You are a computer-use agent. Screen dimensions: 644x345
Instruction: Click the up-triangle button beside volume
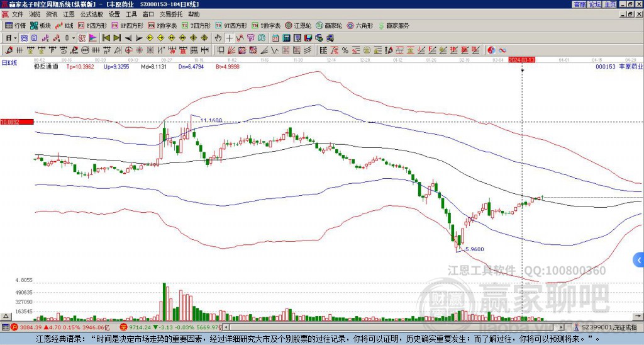coord(6,316)
